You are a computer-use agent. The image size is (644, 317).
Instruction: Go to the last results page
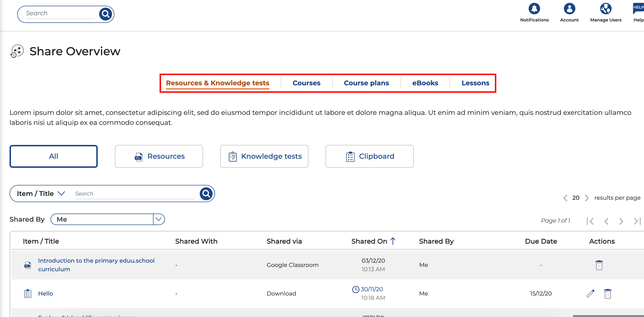point(637,221)
